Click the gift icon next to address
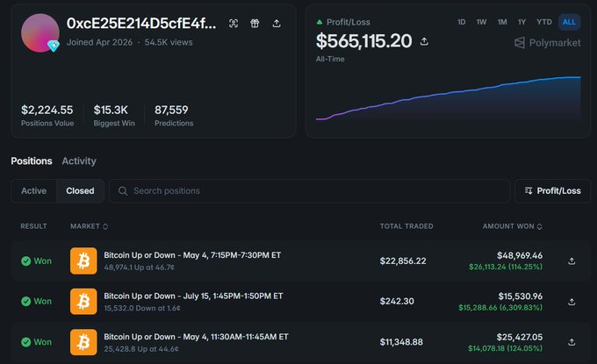597x364 pixels. [255, 24]
